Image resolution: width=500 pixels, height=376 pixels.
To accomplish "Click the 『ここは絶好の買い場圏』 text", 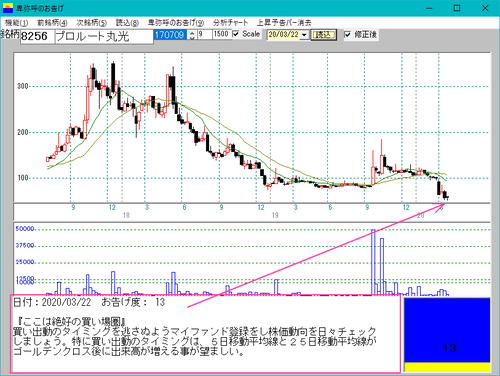I will coord(71,322).
